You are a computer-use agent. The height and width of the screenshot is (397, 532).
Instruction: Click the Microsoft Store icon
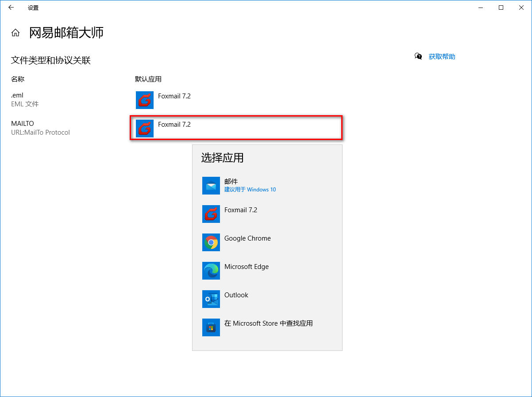(211, 327)
